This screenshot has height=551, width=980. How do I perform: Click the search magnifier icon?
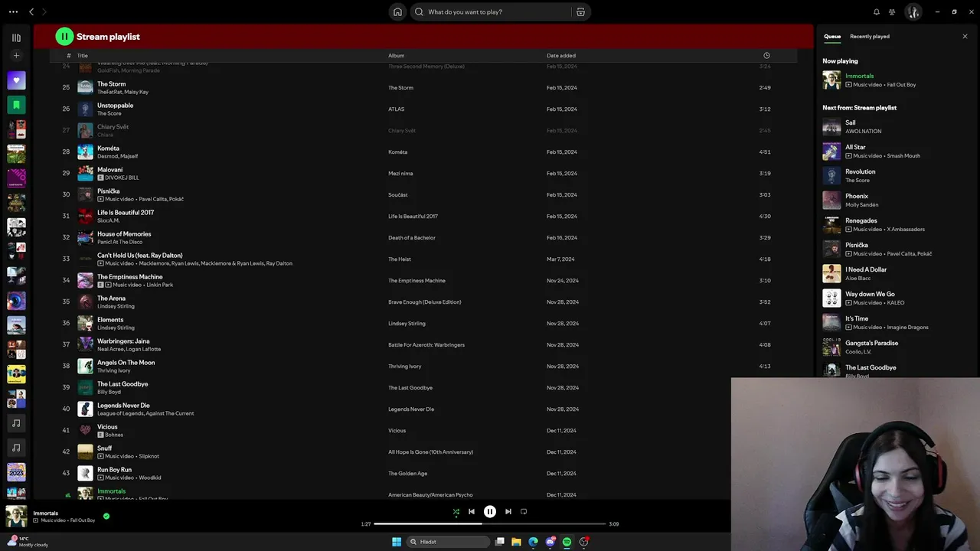pyautogui.click(x=419, y=11)
